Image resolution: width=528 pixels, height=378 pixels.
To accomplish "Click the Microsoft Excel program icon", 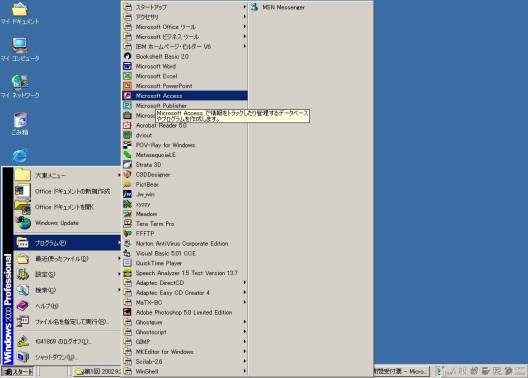I will 127,76.
